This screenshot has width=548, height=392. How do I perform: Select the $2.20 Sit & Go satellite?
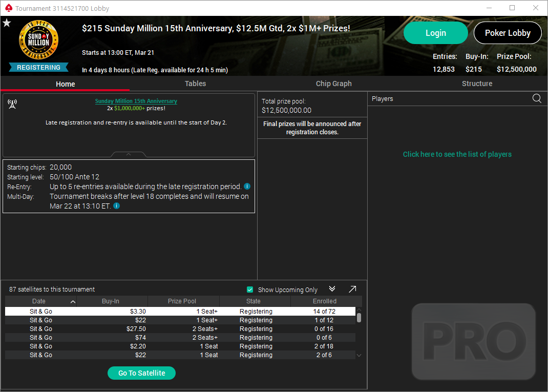pyautogui.click(x=180, y=346)
